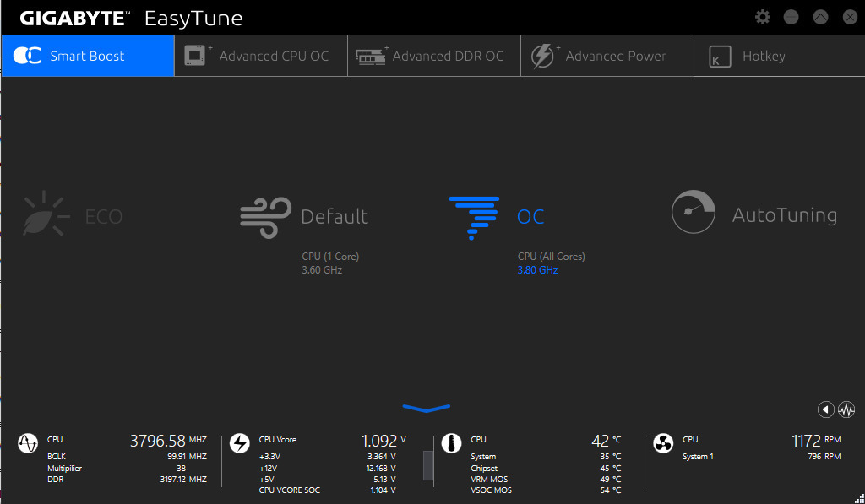Minimize the EasyTune window
The width and height of the screenshot is (865, 504).
[791, 17]
